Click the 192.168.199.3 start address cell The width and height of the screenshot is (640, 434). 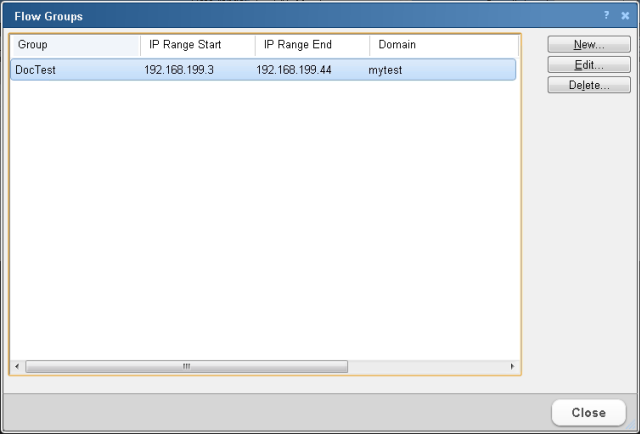(x=179, y=69)
